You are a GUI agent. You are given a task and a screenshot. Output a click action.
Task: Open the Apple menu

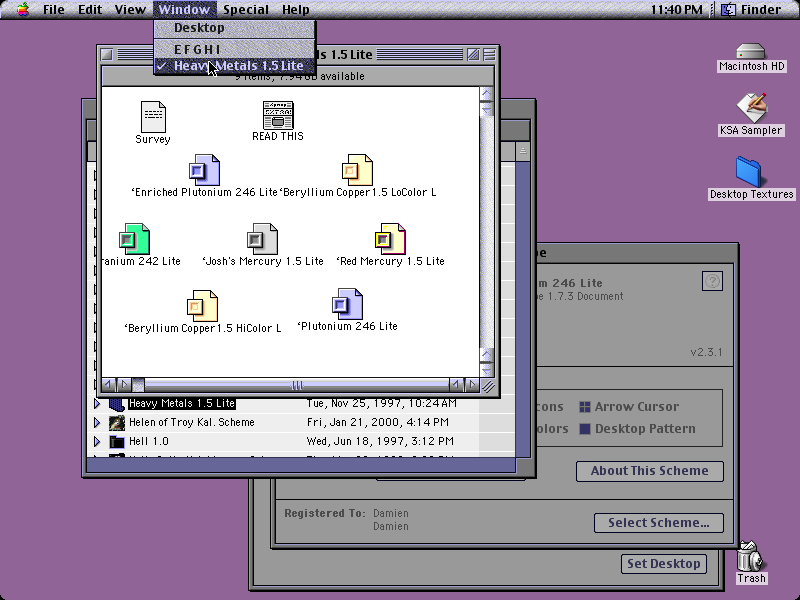click(x=22, y=9)
